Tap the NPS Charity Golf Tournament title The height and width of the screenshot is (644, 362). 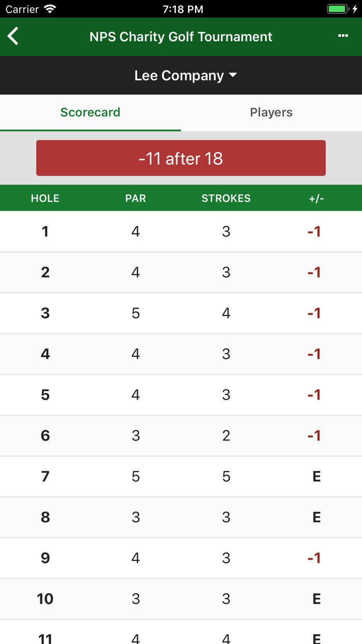pyautogui.click(x=181, y=37)
